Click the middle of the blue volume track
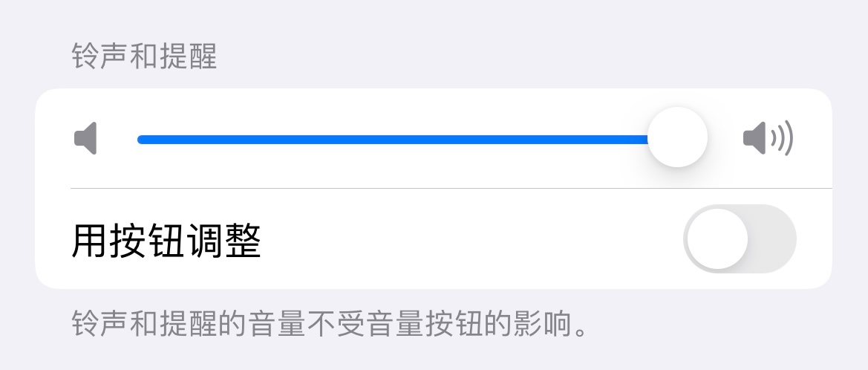868x370 pixels. tap(393, 139)
